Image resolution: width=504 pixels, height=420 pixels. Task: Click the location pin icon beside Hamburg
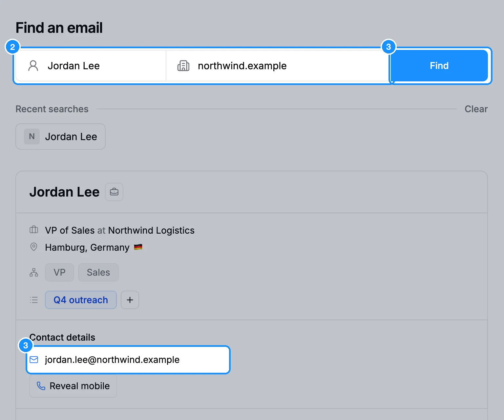[34, 247]
